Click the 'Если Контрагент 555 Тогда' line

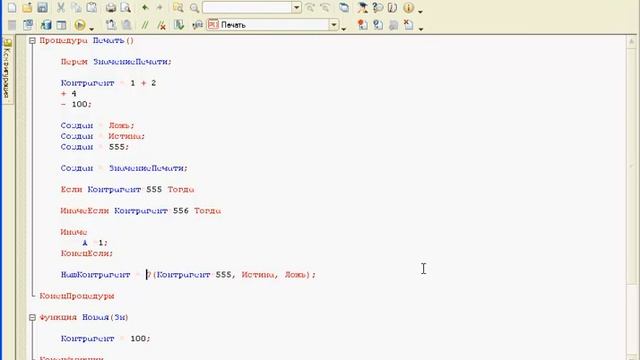coord(127,189)
